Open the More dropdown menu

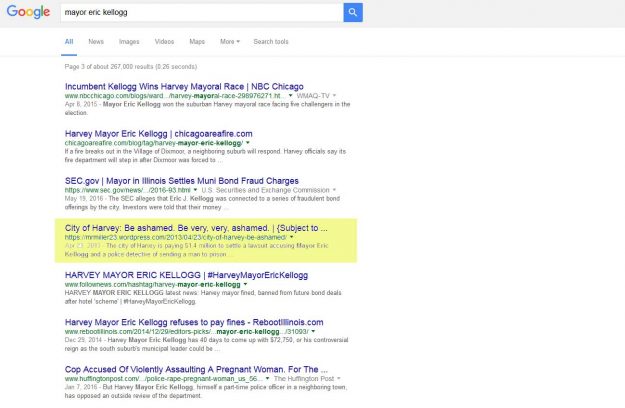[230, 41]
